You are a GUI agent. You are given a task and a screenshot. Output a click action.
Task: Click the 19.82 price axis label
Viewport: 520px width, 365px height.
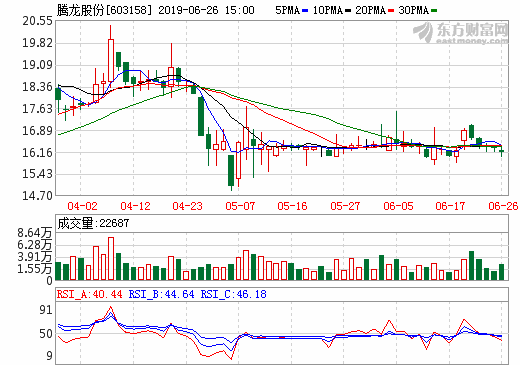(37, 43)
